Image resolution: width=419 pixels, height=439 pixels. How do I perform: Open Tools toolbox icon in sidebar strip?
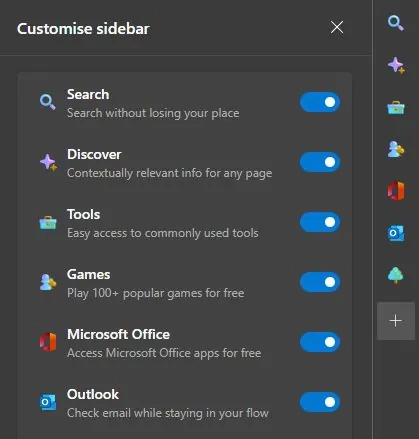(396, 108)
